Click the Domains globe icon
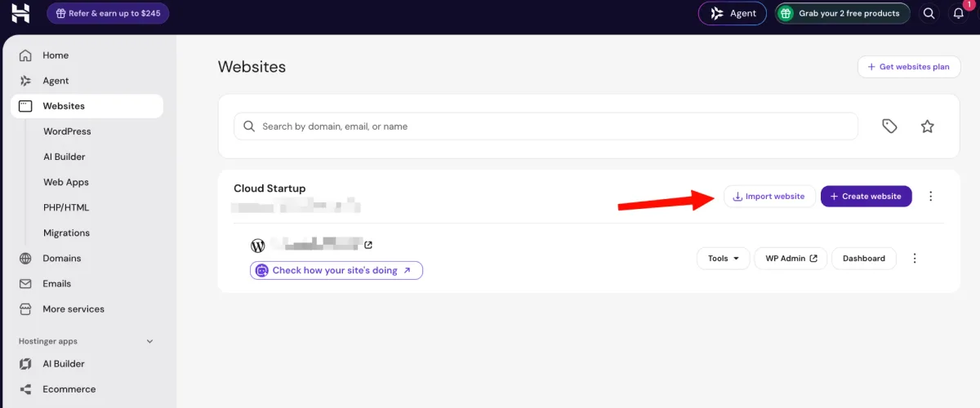The width and height of the screenshot is (980, 408). click(26, 259)
